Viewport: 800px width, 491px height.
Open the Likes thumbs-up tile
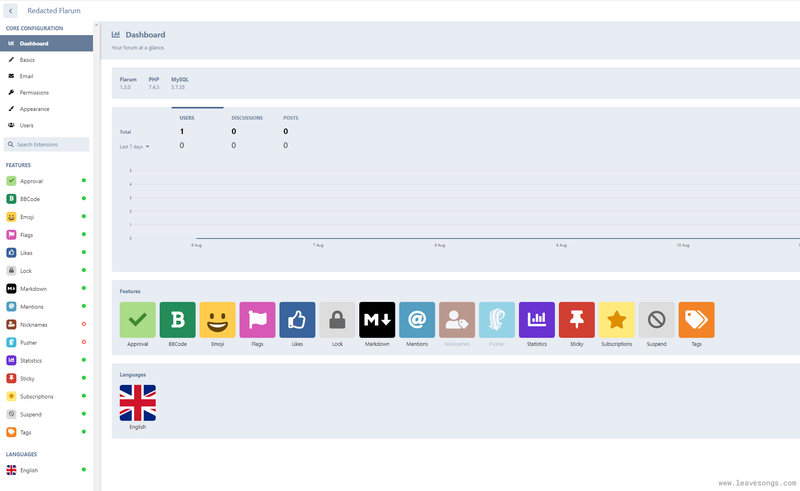coord(297,320)
